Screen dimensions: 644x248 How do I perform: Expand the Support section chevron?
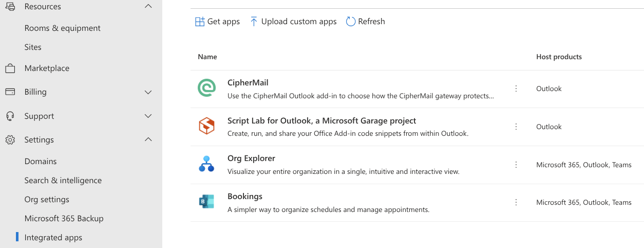(148, 116)
